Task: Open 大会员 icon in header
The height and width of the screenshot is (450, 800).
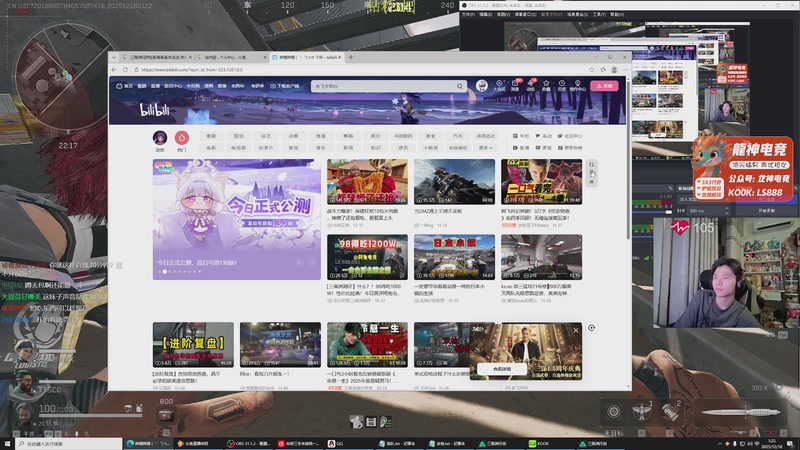Action: (x=499, y=85)
